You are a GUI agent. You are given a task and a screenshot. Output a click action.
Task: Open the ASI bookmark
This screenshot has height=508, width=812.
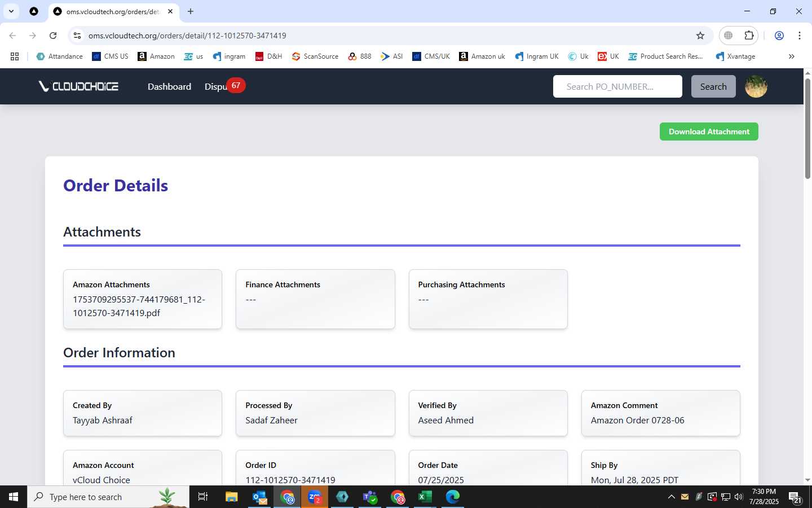click(392, 56)
